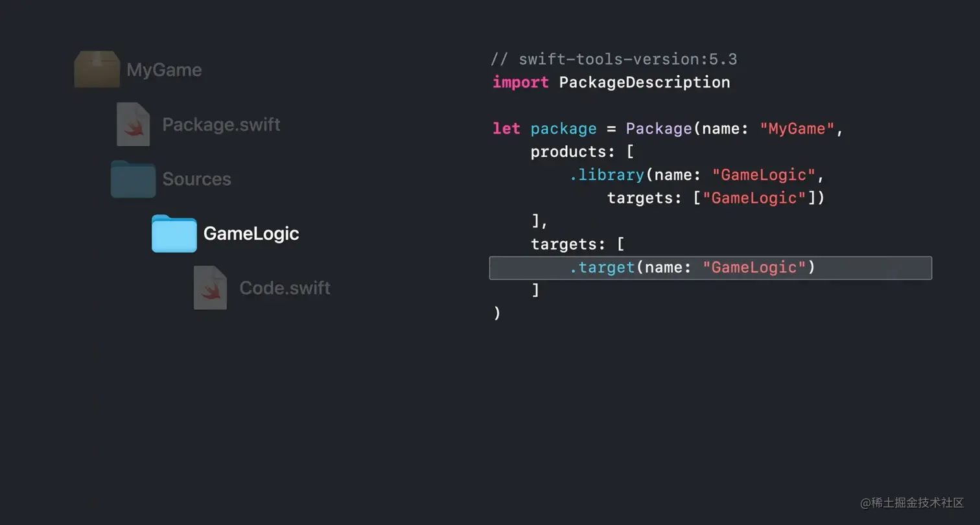Viewport: 980px width, 525px height.
Task: Select Package.swift label in file tree
Action: [x=221, y=124]
